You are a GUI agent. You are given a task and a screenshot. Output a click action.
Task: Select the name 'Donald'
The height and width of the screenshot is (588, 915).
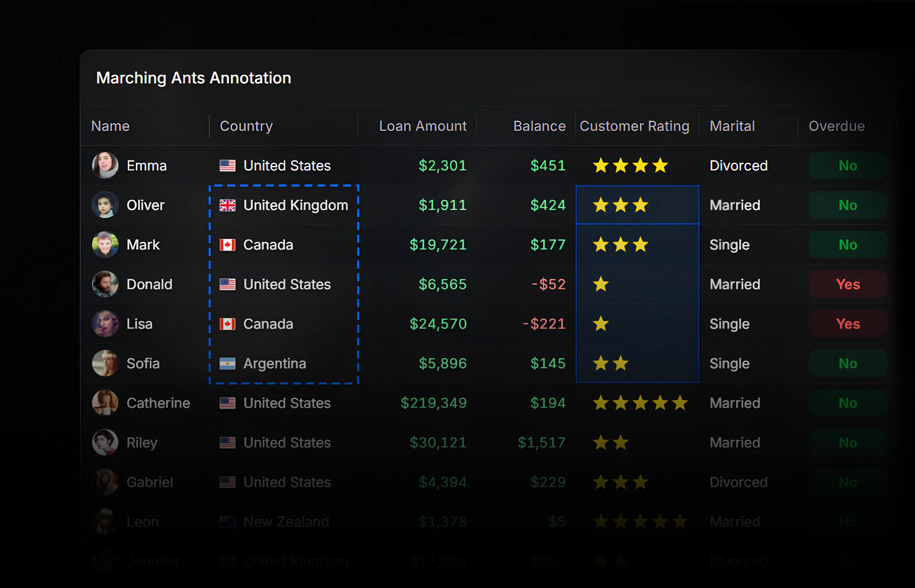[149, 285]
